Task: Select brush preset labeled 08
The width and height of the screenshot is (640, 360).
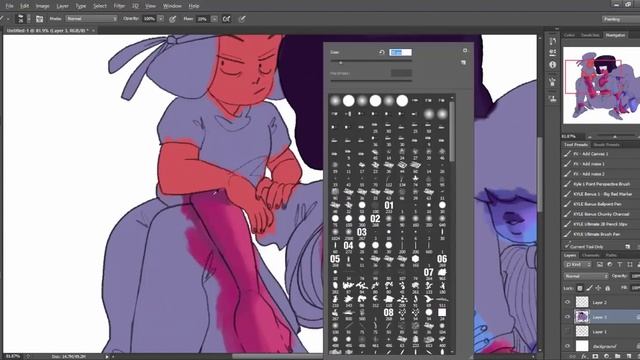Action: (389, 312)
